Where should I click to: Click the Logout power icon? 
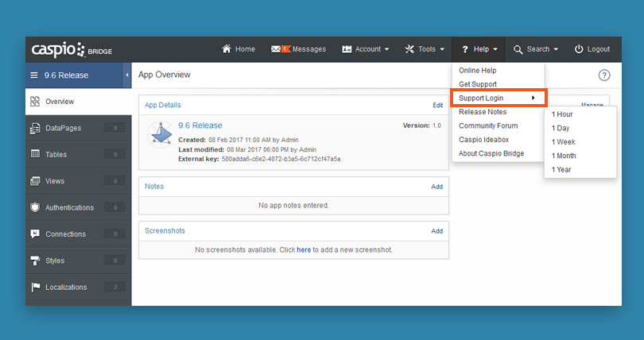(x=579, y=49)
